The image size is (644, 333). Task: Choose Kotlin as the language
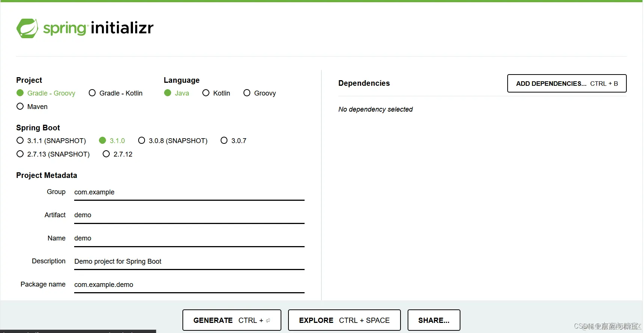tap(216, 93)
